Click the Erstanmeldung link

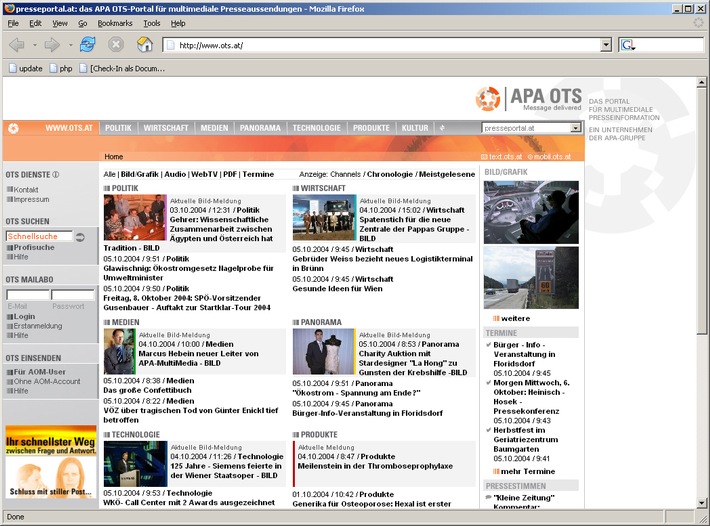pos(38,326)
